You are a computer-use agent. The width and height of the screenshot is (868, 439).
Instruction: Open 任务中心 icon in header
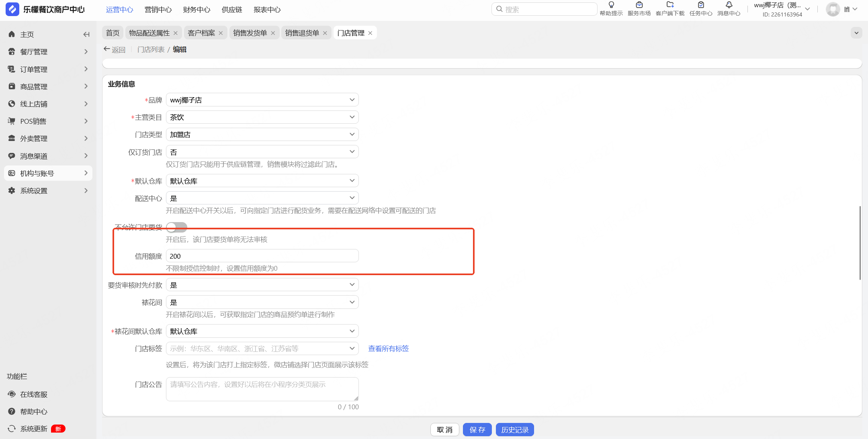701,5
